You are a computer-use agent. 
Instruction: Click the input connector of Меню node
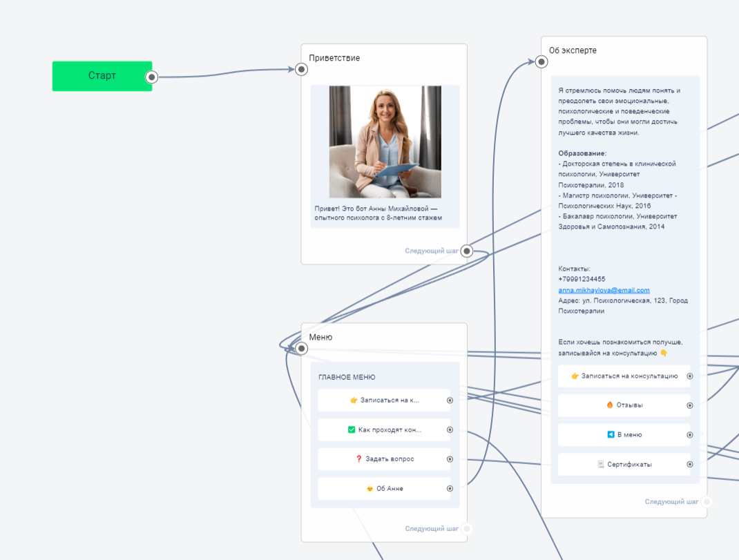[301, 349]
